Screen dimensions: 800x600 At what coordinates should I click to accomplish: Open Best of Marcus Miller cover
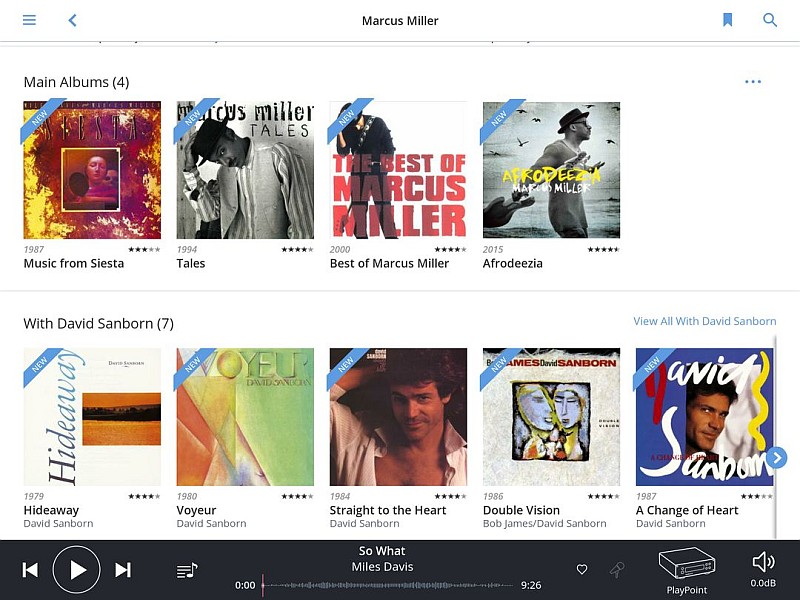pos(398,170)
